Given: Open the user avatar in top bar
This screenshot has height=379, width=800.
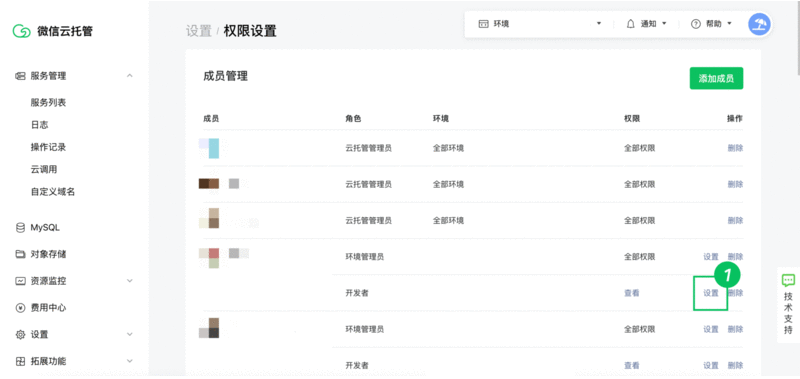Looking at the screenshot, I should pyautogui.click(x=759, y=24).
